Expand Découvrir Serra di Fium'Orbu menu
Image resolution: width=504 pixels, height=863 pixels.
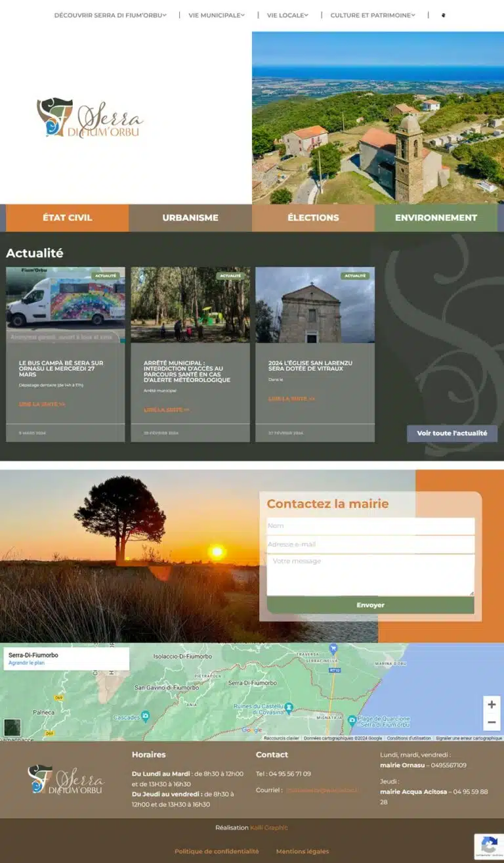(x=110, y=15)
